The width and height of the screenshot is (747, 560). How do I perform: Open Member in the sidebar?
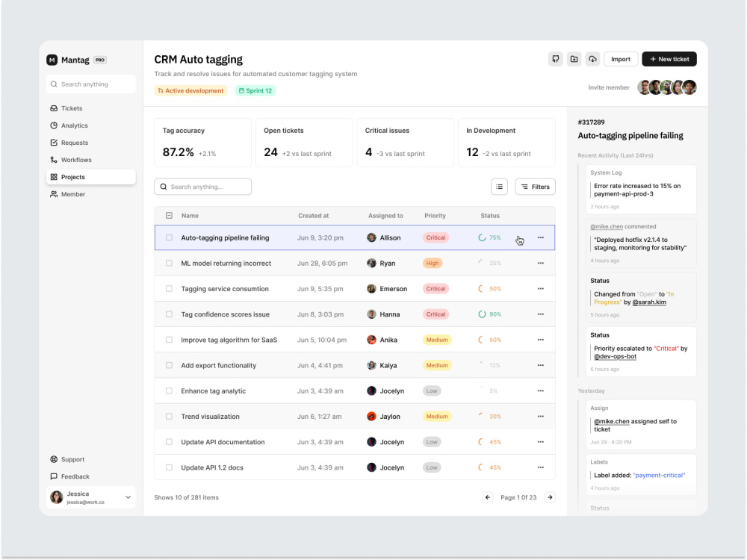click(91, 194)
